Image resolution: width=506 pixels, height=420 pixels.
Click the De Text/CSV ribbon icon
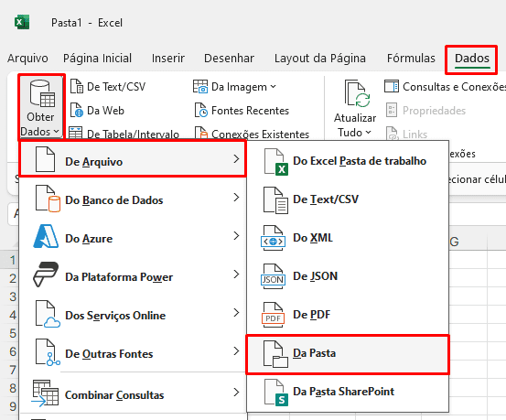point(77,87)
